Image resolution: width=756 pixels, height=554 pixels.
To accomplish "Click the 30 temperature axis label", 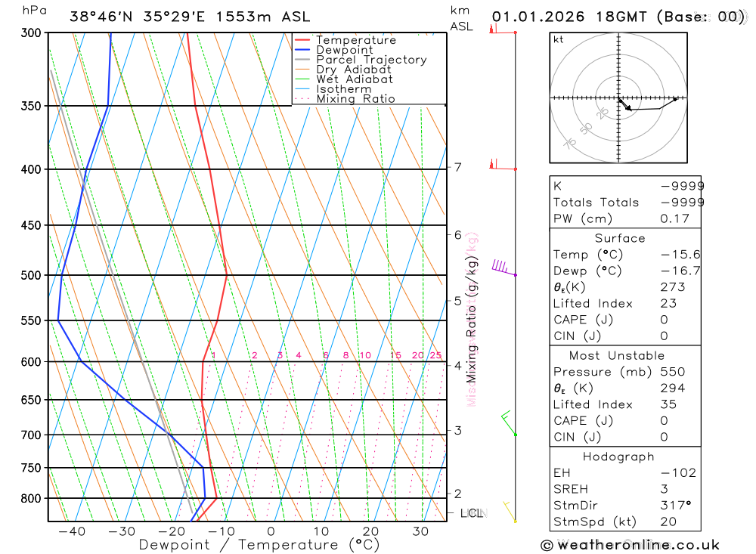I will coord(421,531).
